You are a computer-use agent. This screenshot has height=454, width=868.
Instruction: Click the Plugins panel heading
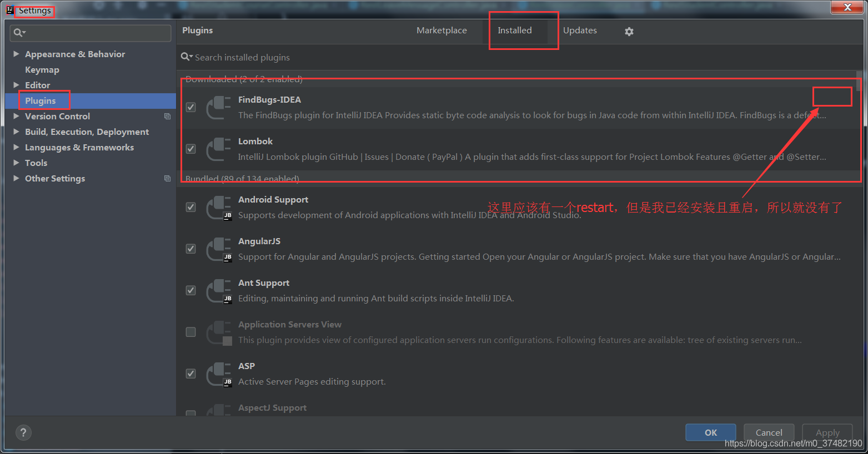(x=198, y=31)
